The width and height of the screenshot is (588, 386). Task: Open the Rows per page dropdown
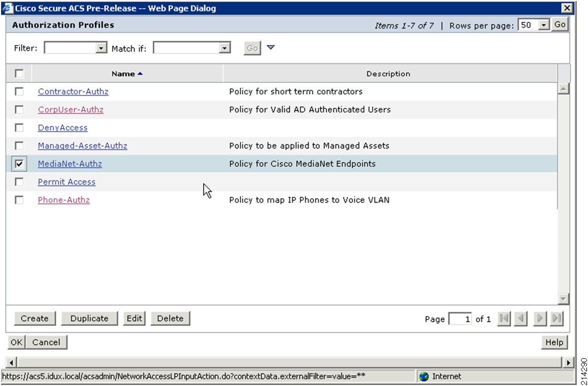534,25
